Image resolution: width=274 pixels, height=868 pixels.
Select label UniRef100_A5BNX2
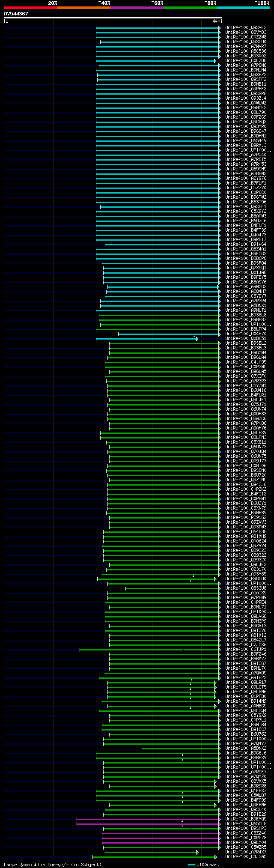coord(246,748)
